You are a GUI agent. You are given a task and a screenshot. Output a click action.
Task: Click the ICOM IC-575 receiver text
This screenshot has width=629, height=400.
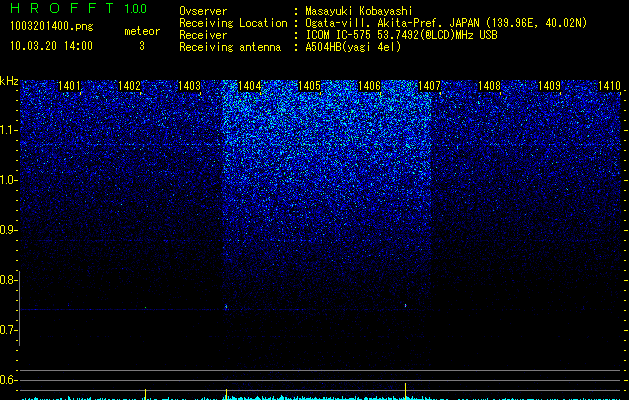401,35
